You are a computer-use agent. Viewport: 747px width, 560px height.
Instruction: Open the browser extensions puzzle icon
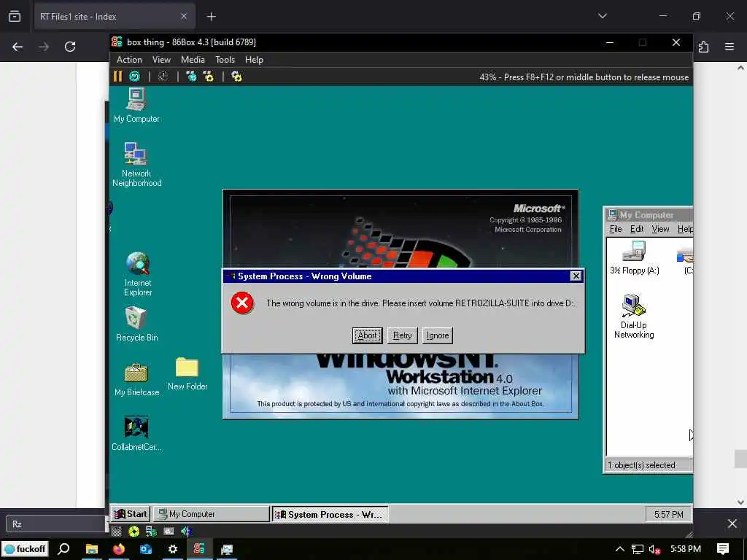(704, 47)
